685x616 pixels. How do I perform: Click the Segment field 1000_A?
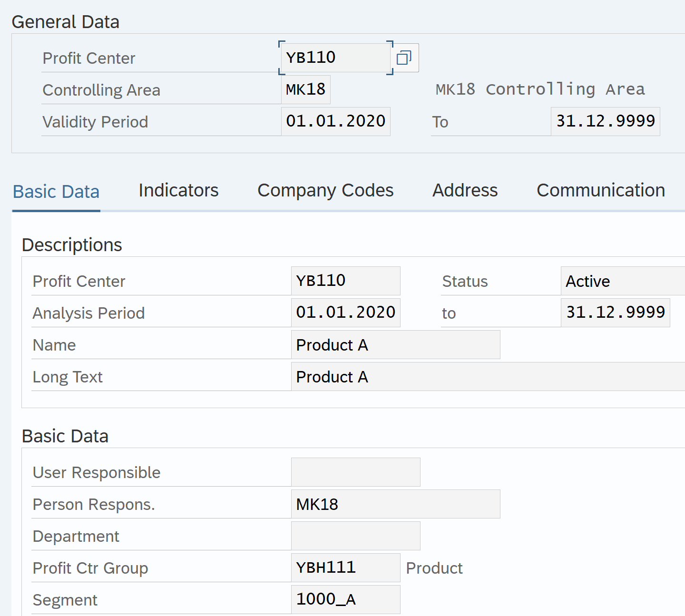(x=346, y=599)
